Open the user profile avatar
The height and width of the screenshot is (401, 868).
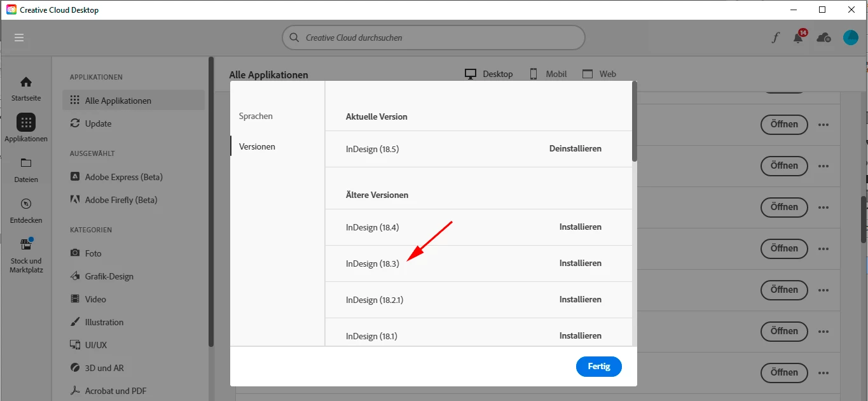point(851,38)
